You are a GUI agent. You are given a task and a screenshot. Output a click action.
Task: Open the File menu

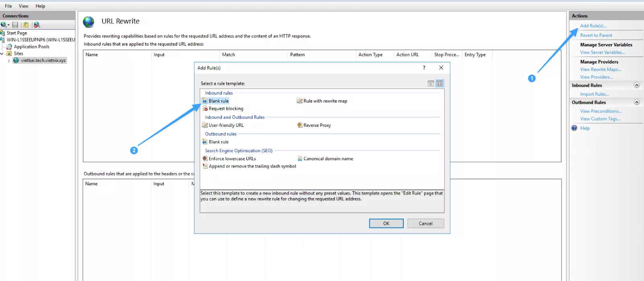[8, 6]
